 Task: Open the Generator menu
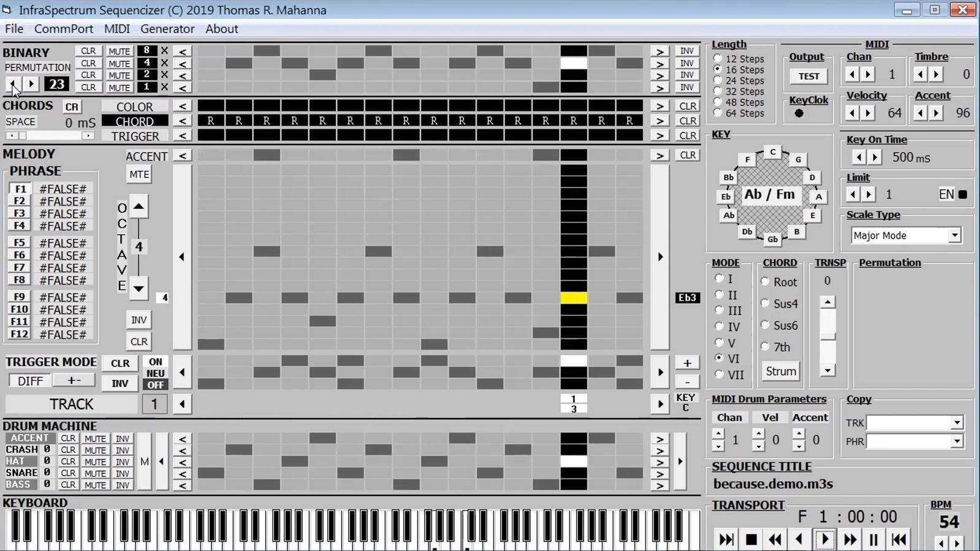pos(167,29)
